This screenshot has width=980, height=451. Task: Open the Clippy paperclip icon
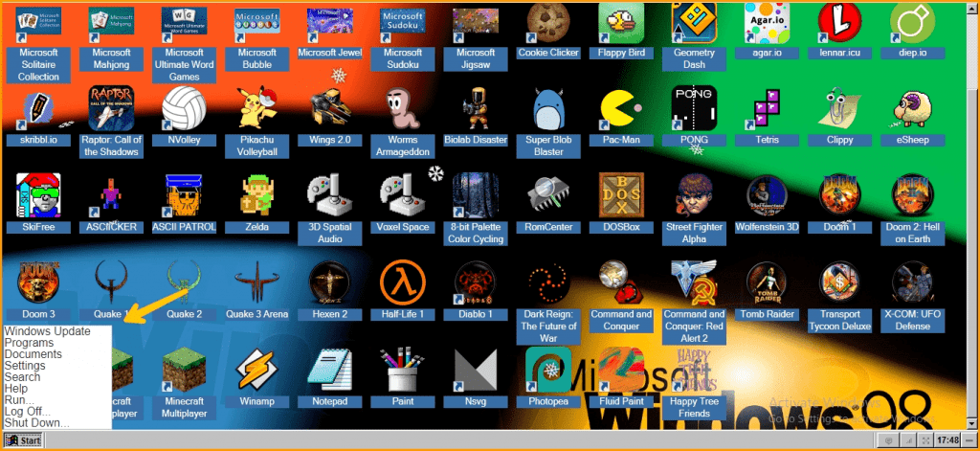tap(840, 108)
